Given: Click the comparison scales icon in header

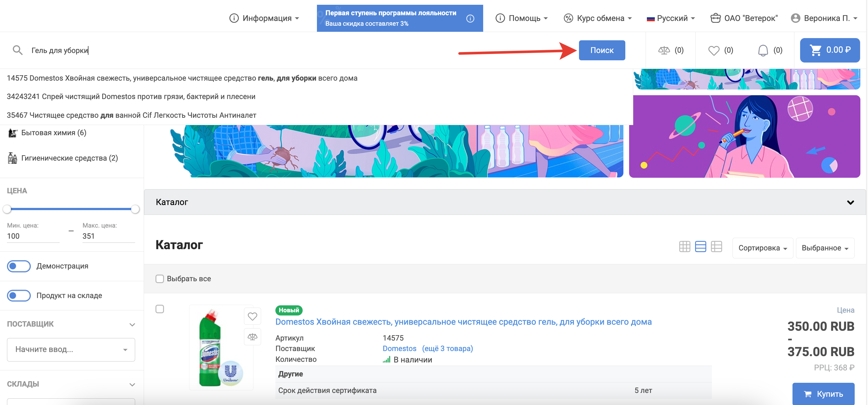Looking at the screenshot, I should 664,50.
